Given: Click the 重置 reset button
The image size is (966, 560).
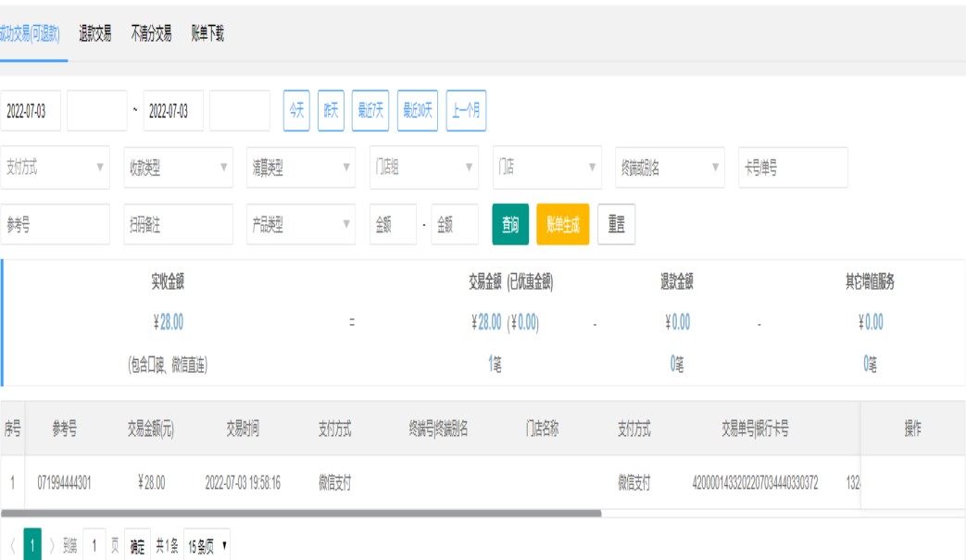Looking at the screenshot, I should pyautogui.click(x=616, y=225).
